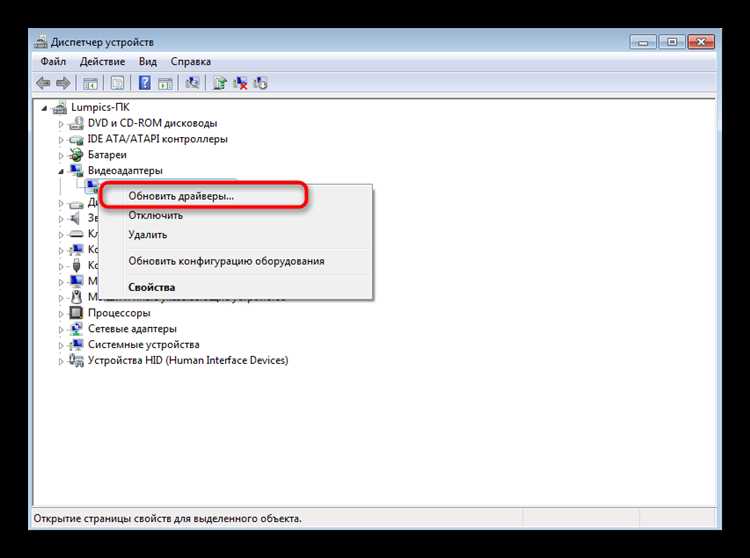Select the Сетевые адаптеры label
Viewport: 750px width, 558px height.
132,328
